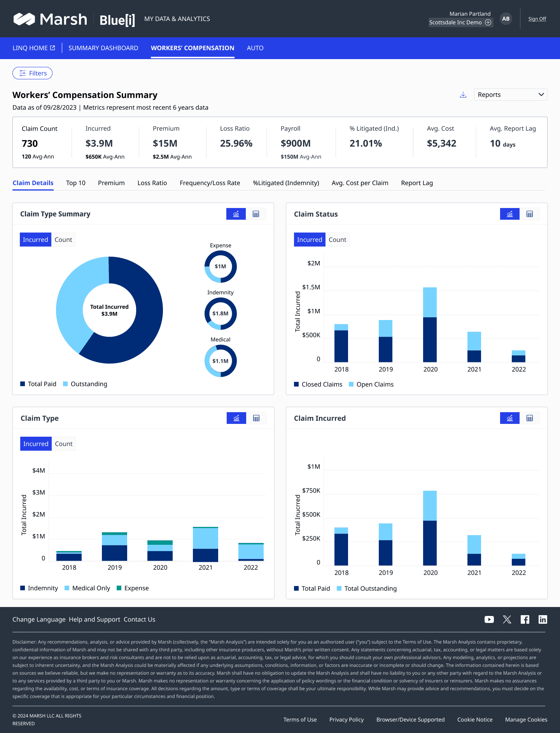Show chart view for Claim Type panel

tap(236, 418)
